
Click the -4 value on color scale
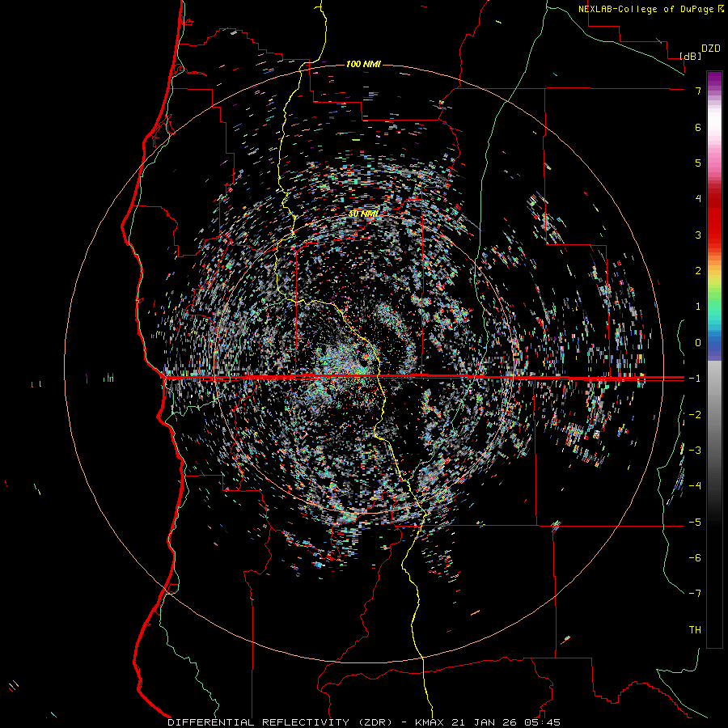[x=695, y=486]
